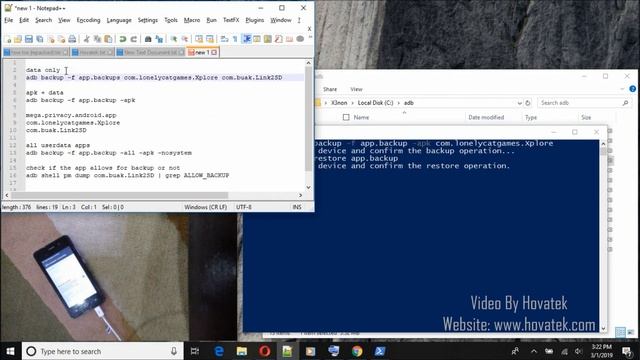Click the Open file toolbar icon
The width and height of the screenshot is (640, 360).
[18, 39]
